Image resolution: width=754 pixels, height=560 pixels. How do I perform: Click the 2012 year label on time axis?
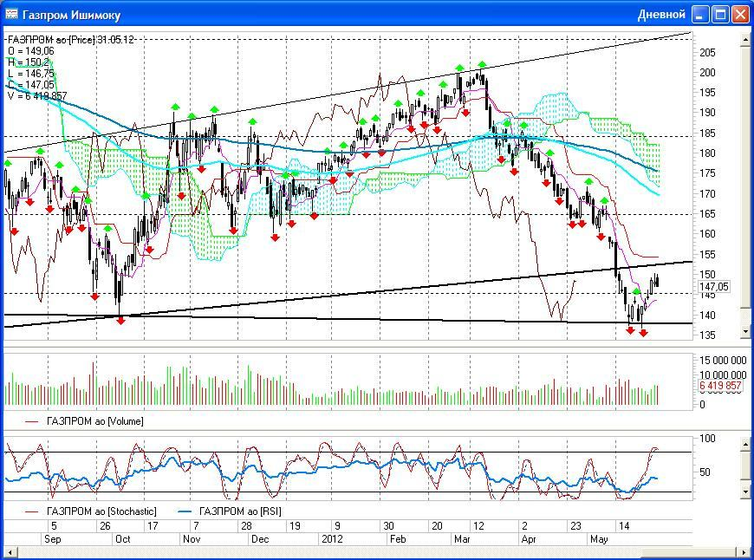pos(332,539)
